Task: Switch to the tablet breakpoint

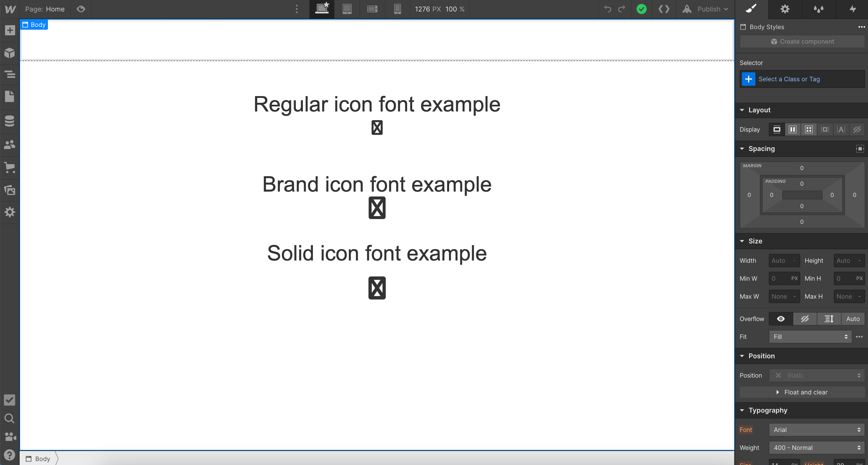Action: tap(347, 9)
